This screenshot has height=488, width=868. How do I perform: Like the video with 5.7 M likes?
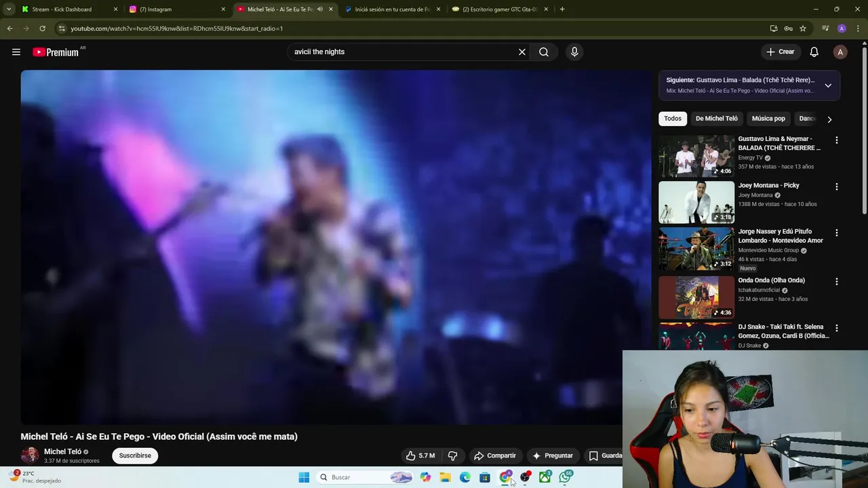click(x=420, y=455)
